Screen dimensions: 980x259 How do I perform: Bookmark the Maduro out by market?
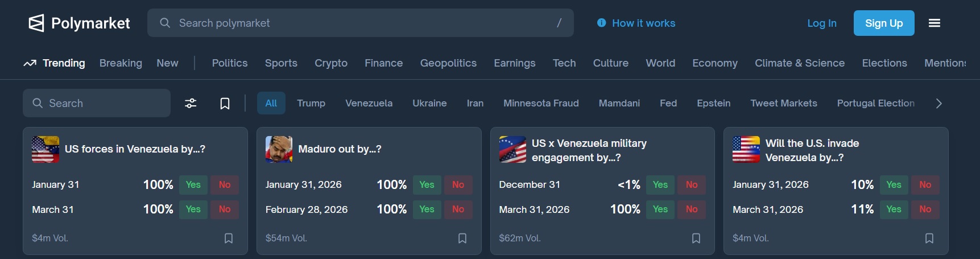[462, 238]
